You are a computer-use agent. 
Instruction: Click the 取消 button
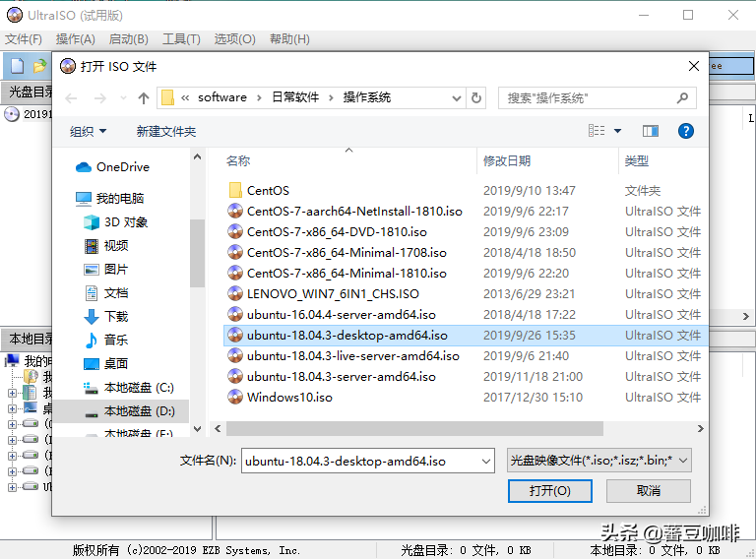pyautogui.click(x=648, y=490)
